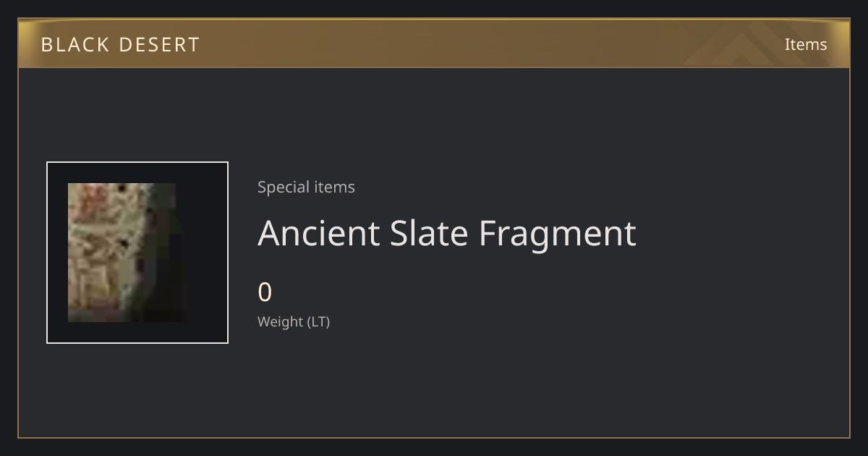Open the Ancient Slate Fragment item icon
868x456 pixels.
(x=126, y=253)
